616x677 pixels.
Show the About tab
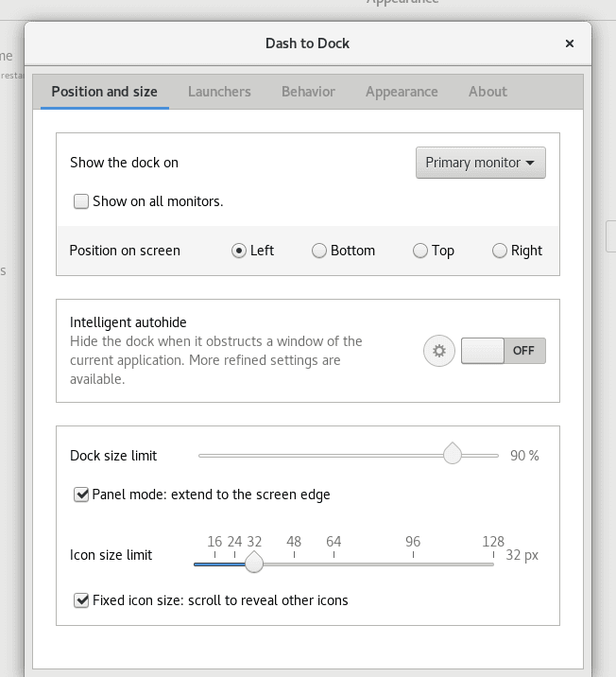click(x=488, y=92)
